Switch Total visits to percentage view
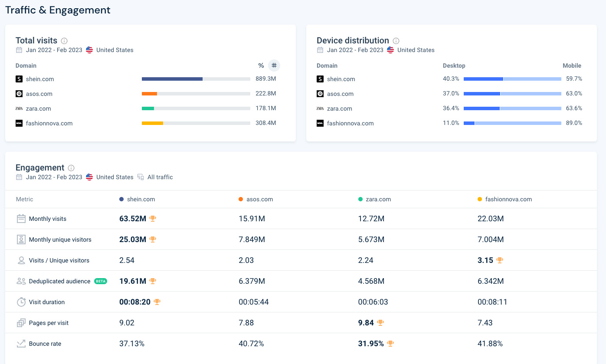Viewport: 606px width, 364px height. (x=261, y=66)
